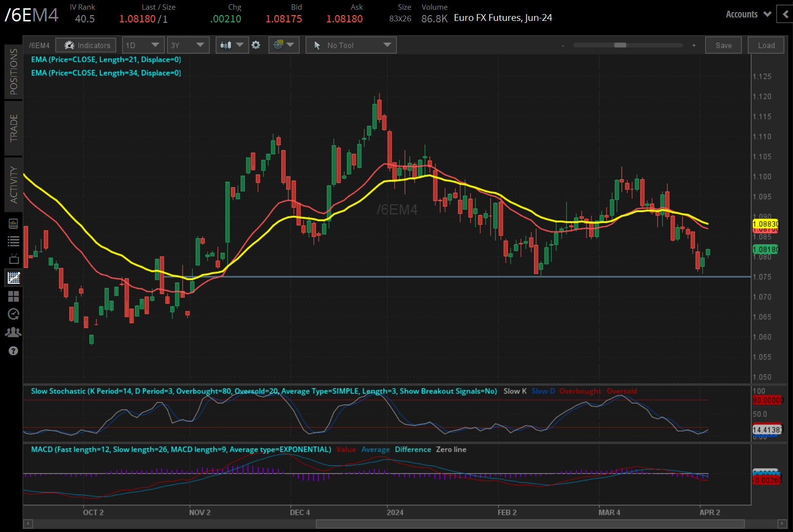This screenshot has height=532, width=793.
Task: Collapse panel with the top-right left chevron
Action: click(x=785, y=15)
